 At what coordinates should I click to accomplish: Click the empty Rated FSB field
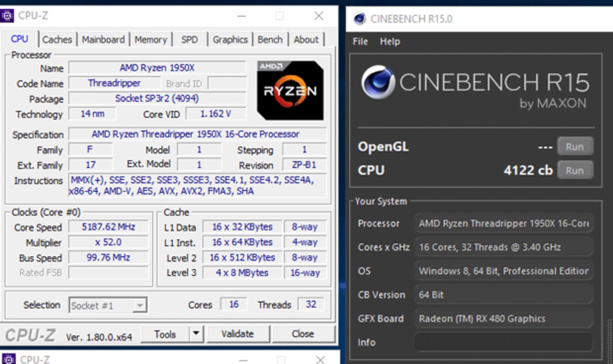109,273
